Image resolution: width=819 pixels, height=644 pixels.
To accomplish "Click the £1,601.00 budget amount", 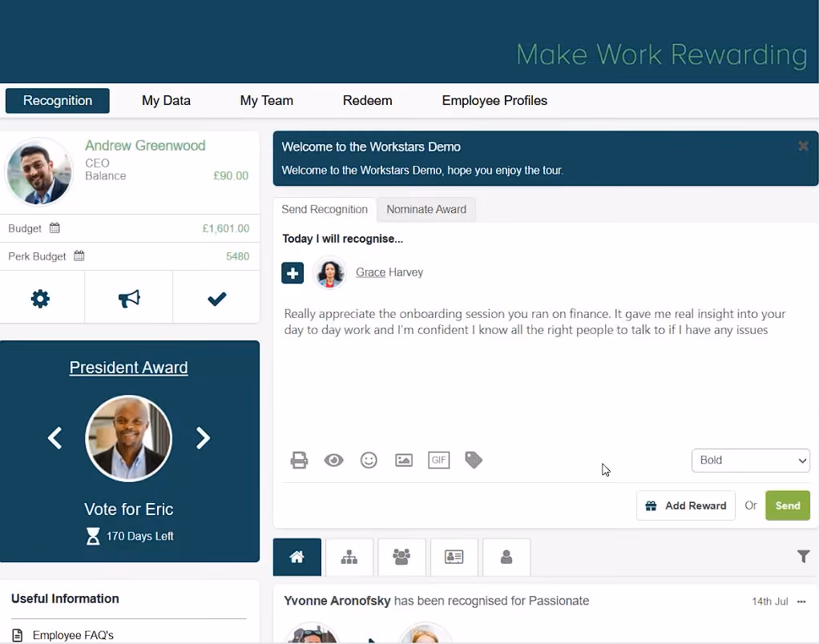I will coord(226,228).
